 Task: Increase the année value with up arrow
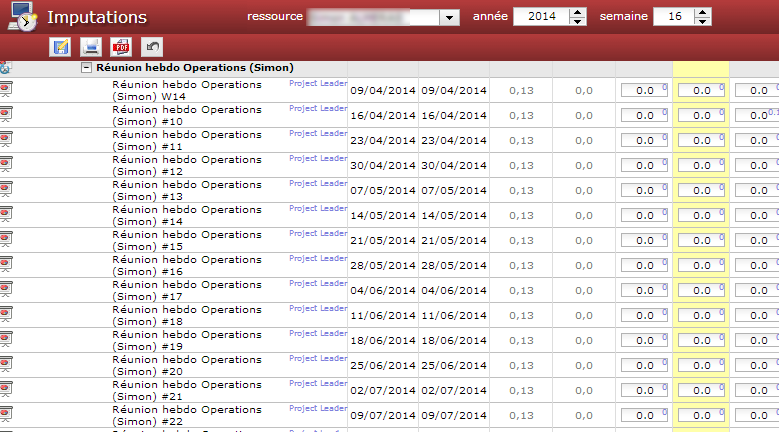click(578, 13)
